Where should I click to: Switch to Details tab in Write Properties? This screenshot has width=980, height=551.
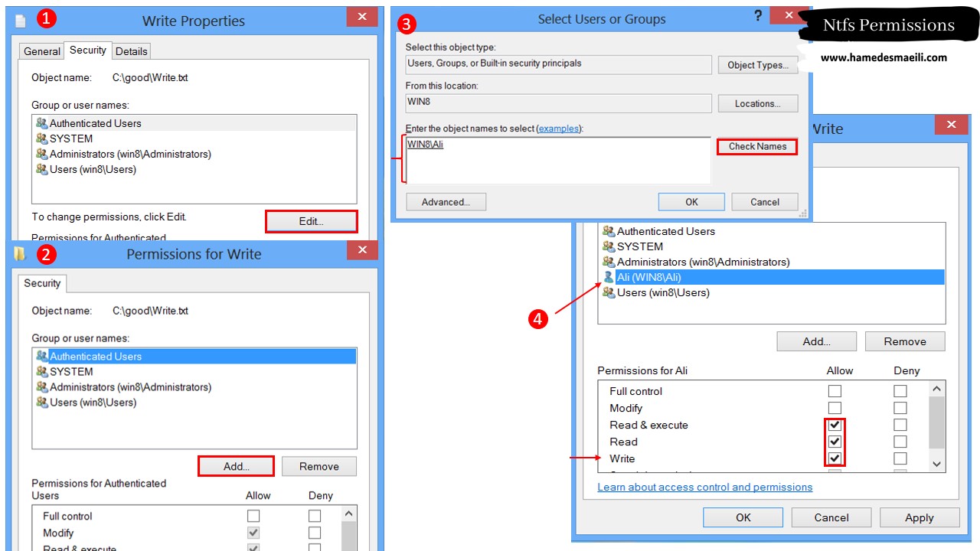[132, 51]
